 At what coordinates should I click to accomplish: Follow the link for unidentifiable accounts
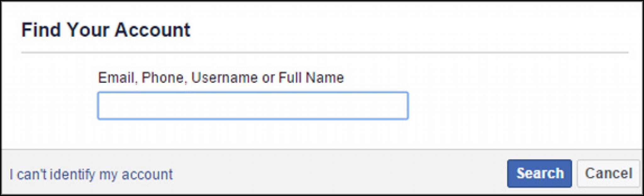91,175
